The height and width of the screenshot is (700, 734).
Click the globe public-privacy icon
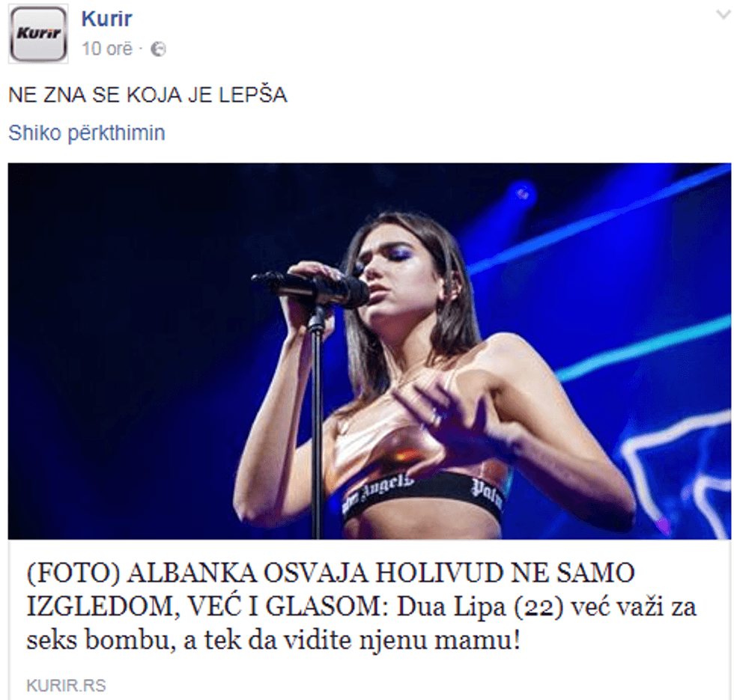click(158, 49)
